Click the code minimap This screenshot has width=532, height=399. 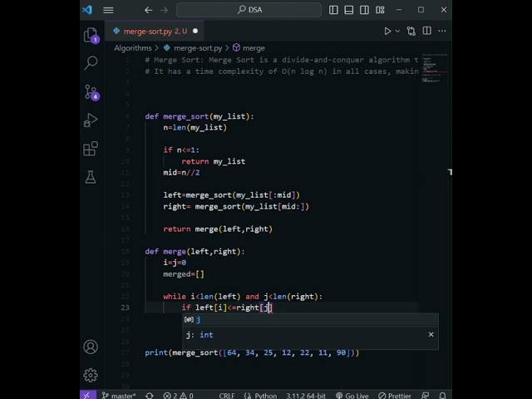coord(434,68)
